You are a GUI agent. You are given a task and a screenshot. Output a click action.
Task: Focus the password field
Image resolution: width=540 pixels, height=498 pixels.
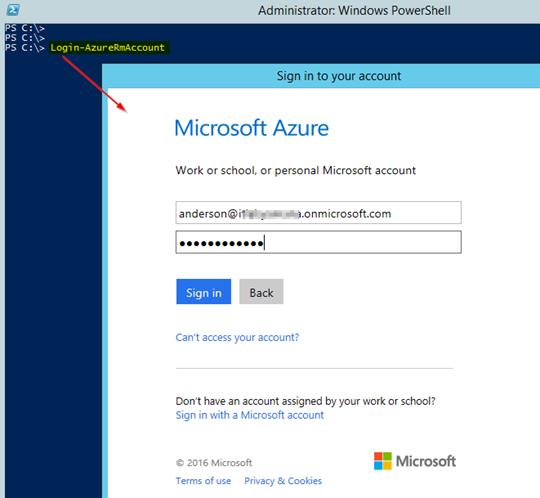(x=318, y=242)
